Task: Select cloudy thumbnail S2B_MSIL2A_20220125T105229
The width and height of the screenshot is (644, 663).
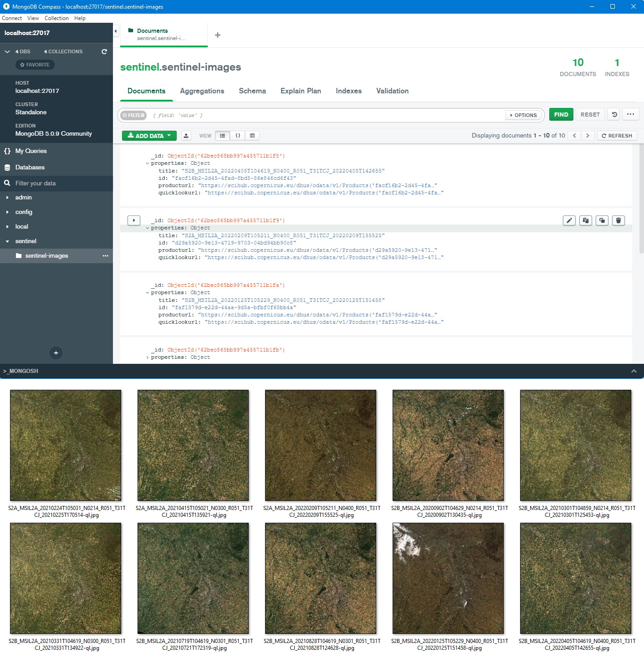Action: (449, 578)
